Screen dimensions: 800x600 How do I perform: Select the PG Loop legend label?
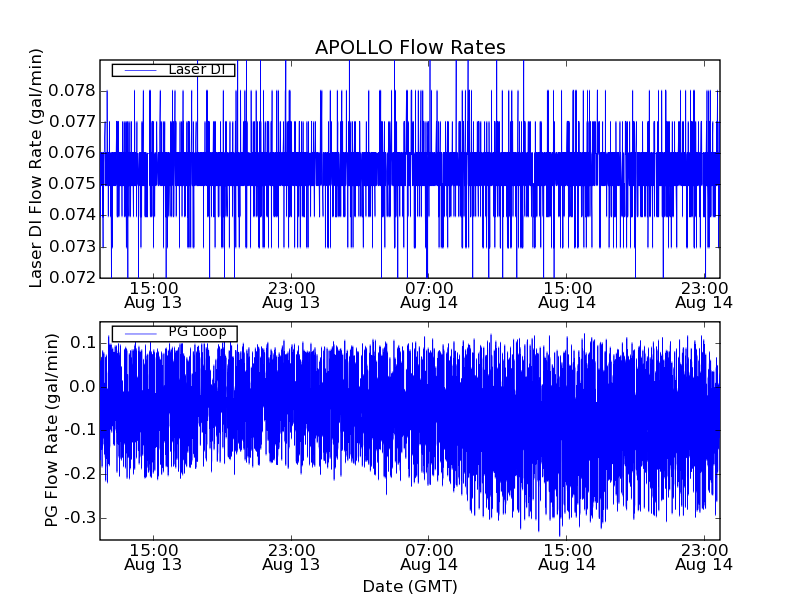point(197,332)
